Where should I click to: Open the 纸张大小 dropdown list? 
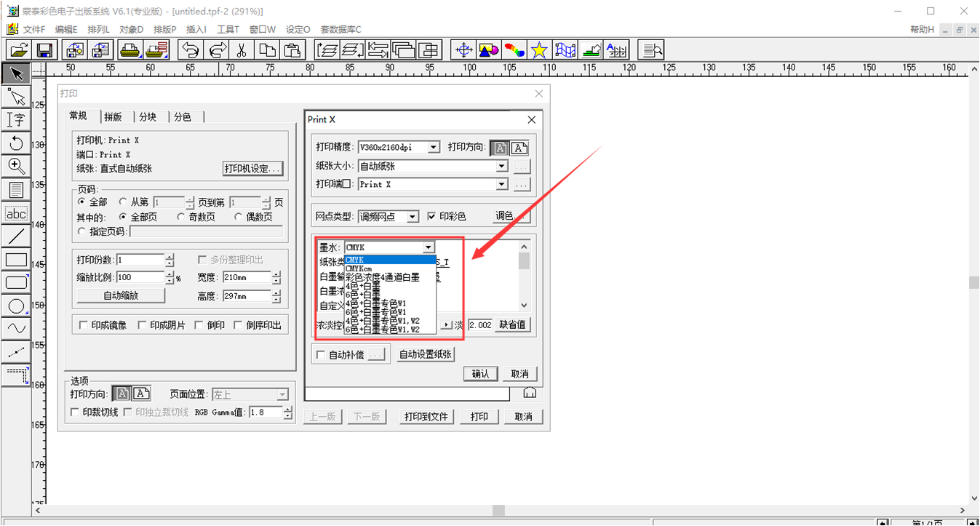[501, 166]
